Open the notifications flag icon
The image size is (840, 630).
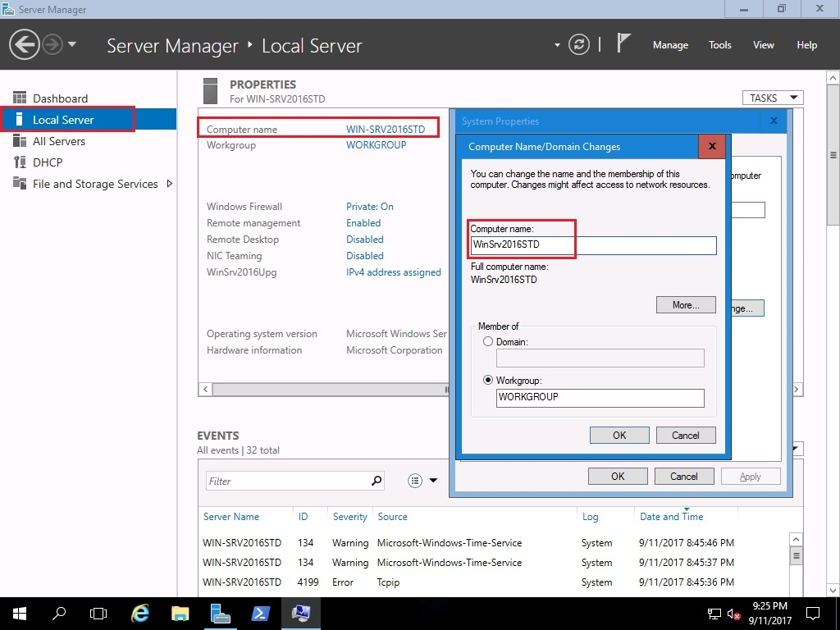pos(623,44)
